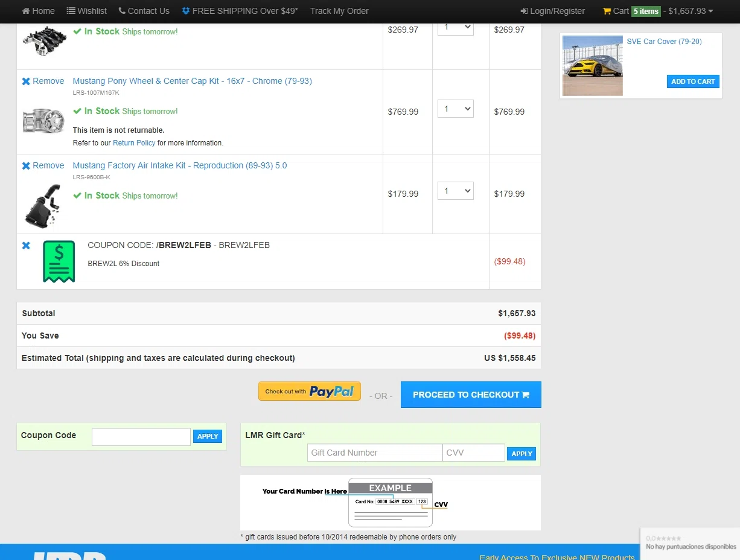
Task: Click the LRS-1007M167K part number
Action: (x=96, y=93)
